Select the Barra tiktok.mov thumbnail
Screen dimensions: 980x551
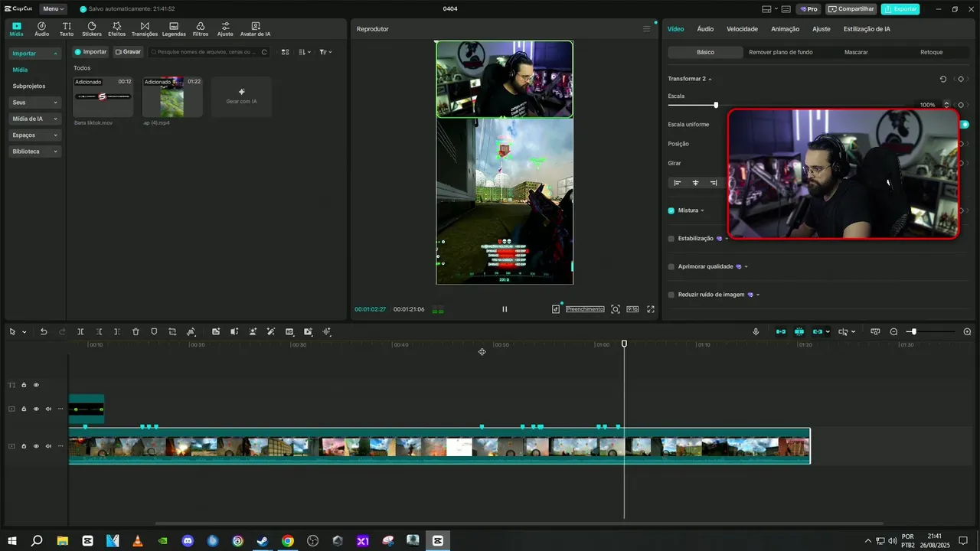(x=103, y=96)
